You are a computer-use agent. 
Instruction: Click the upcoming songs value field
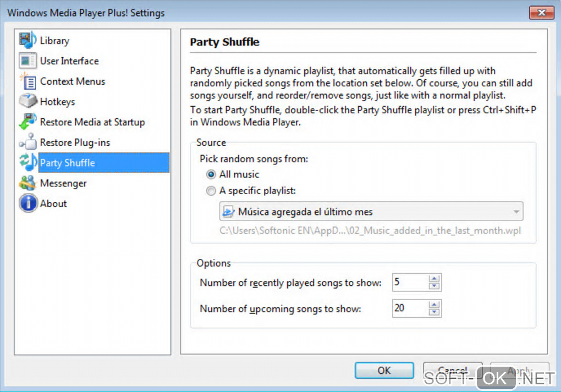click(410, 308)
